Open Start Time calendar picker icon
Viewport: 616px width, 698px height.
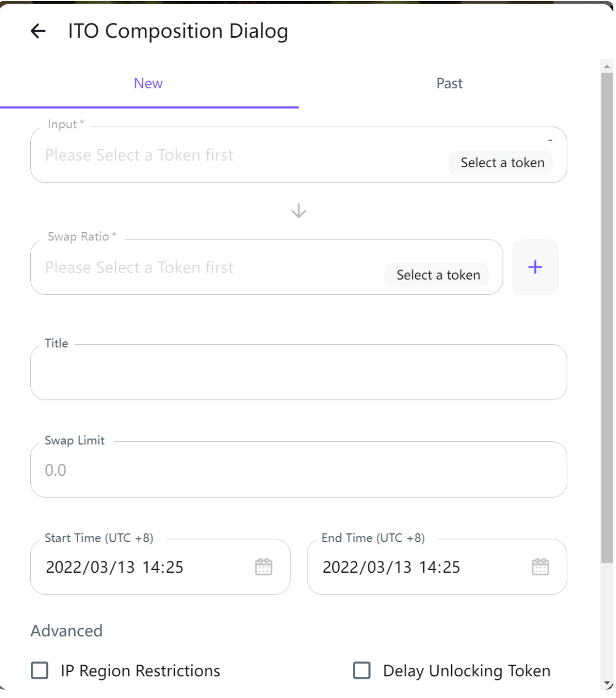point(265,568)
